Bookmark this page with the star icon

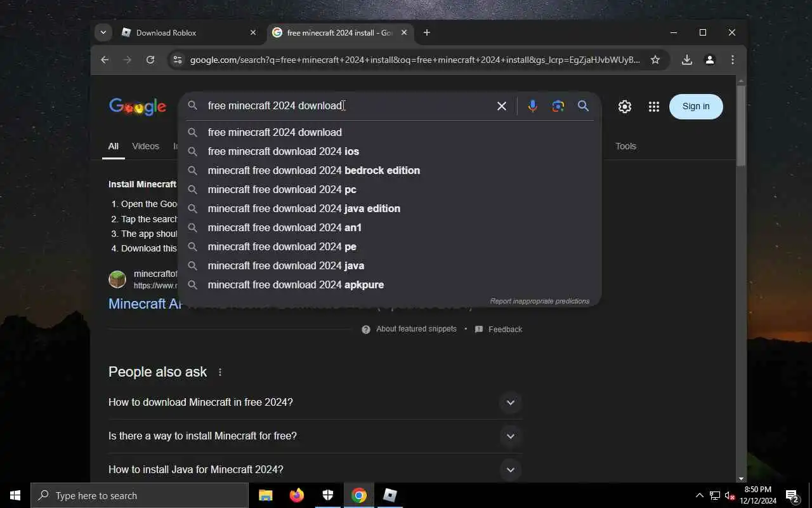[x=655, y=60]
